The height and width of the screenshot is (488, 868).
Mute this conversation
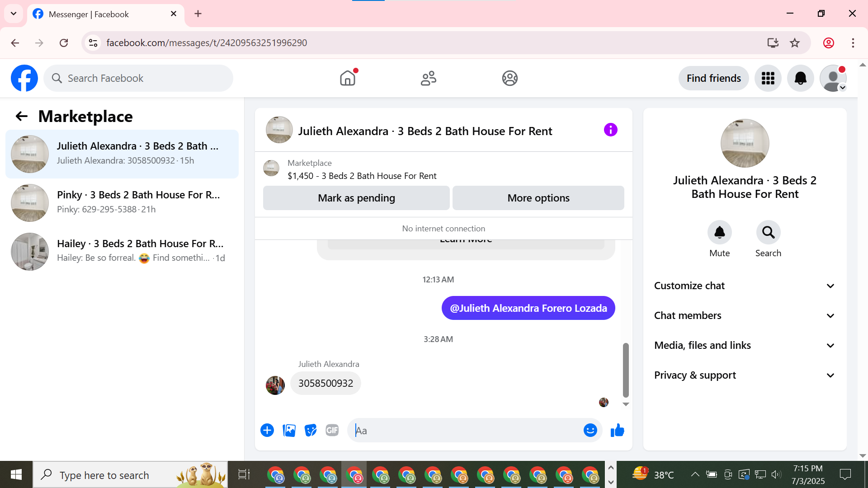tap(719, 232)
